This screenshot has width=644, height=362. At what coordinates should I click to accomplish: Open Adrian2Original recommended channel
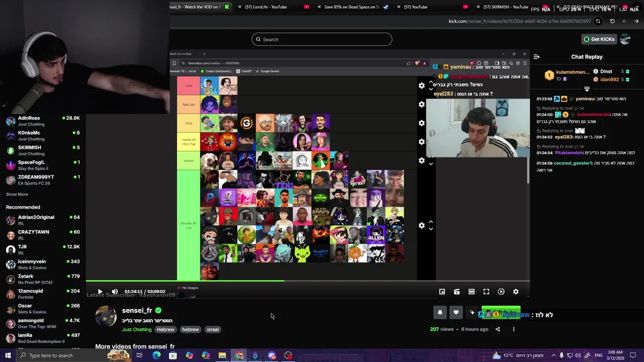(43, 220)
